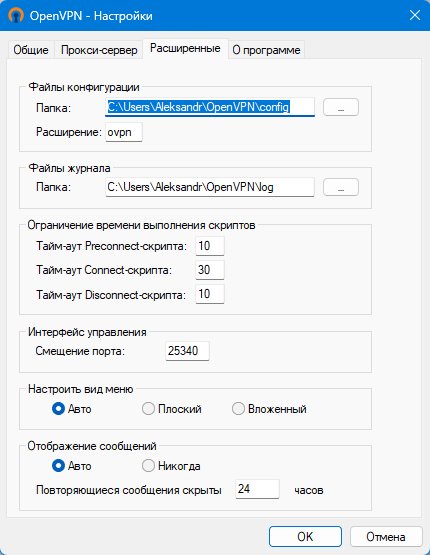The image size is (430, 555).
Task: Cancel changes with Отмена button
Action: click(x=386, y=536)
